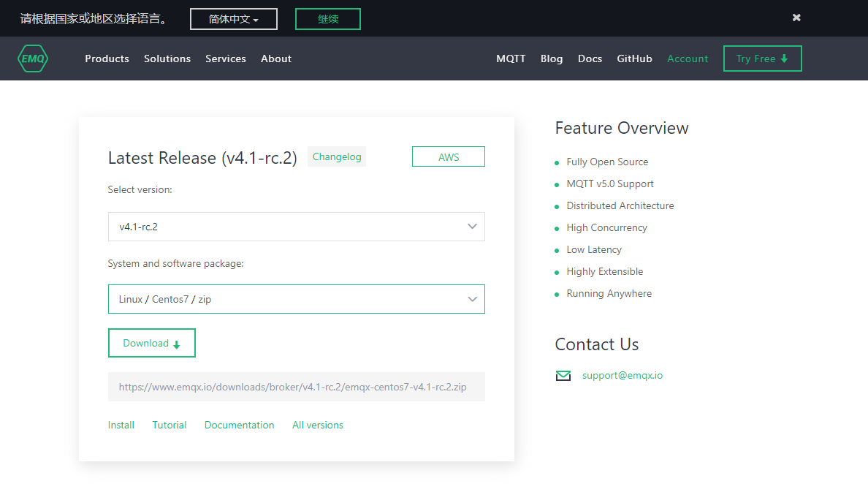Open the Docs link
The width and height of the screenshot is (868, 484).
(590, 58)
